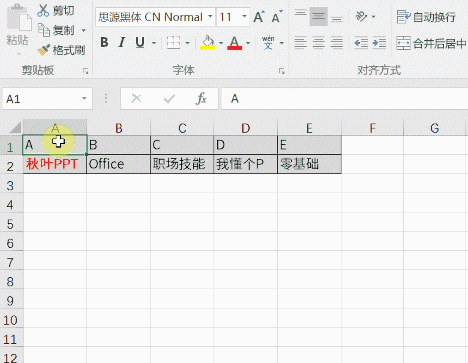Open the text orientation dropdown arrow
The image size is (468, 363).
click(x=373, y=16)
